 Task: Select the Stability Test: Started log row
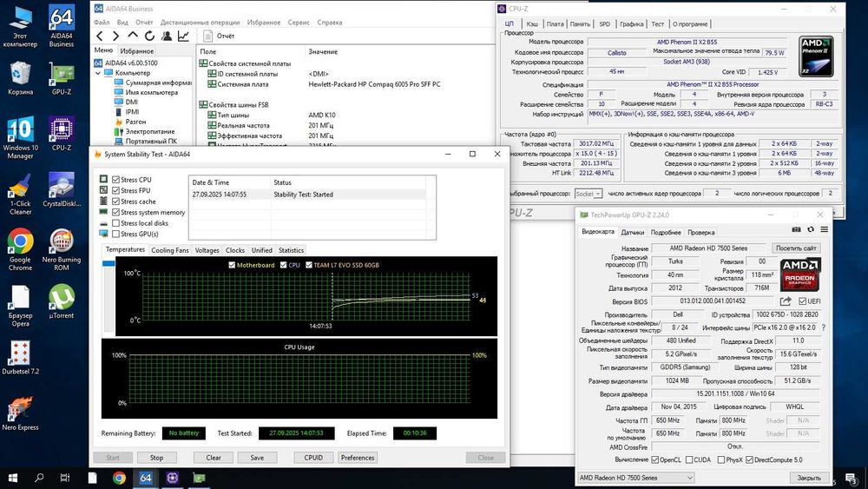[307, 195]
